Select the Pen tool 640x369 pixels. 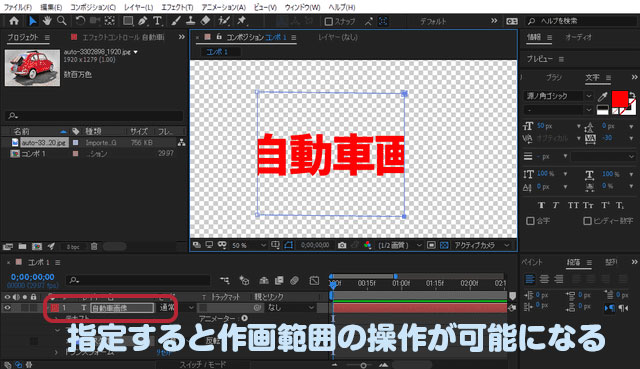point(142,21)
